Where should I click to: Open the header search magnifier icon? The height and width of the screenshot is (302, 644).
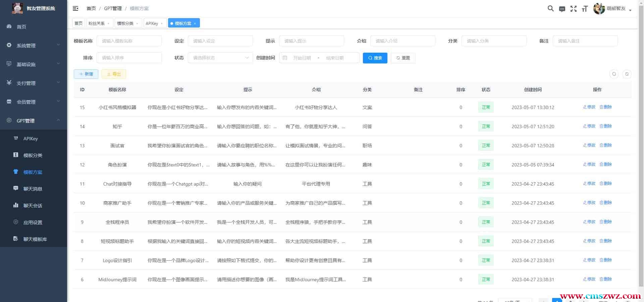pyautogui.click(x=550, y=8)
